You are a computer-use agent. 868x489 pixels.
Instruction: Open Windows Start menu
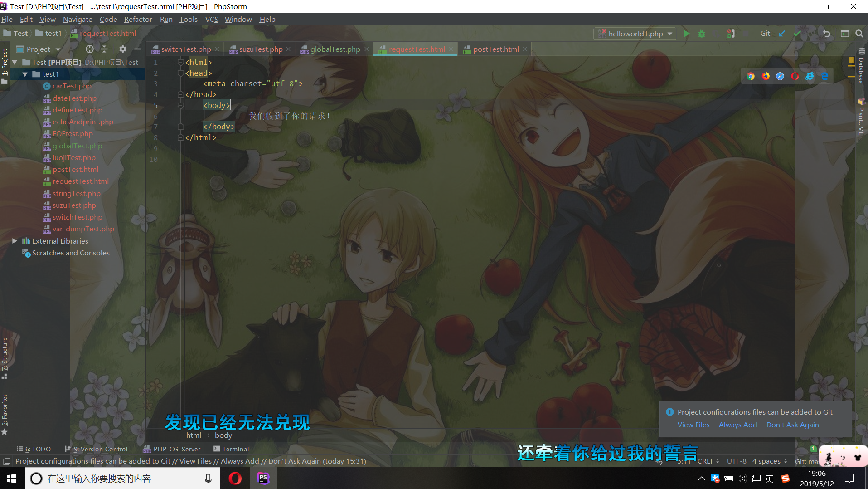point(12,478)
